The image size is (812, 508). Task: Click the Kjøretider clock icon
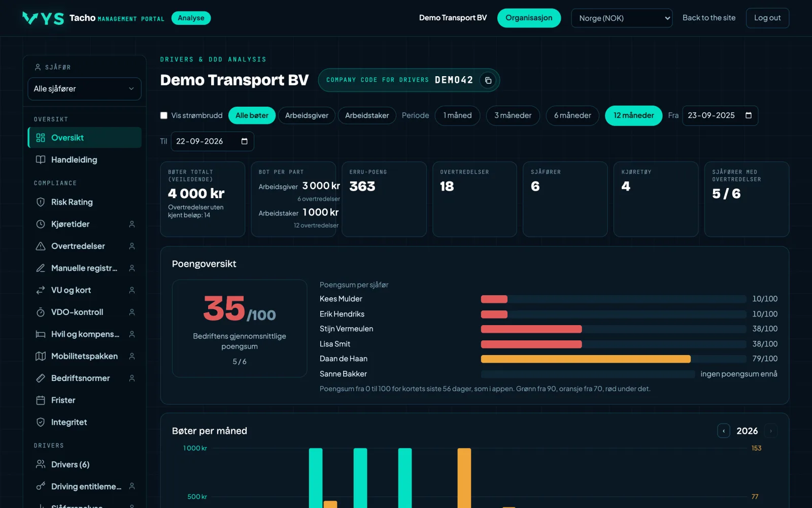pos(41,224)
